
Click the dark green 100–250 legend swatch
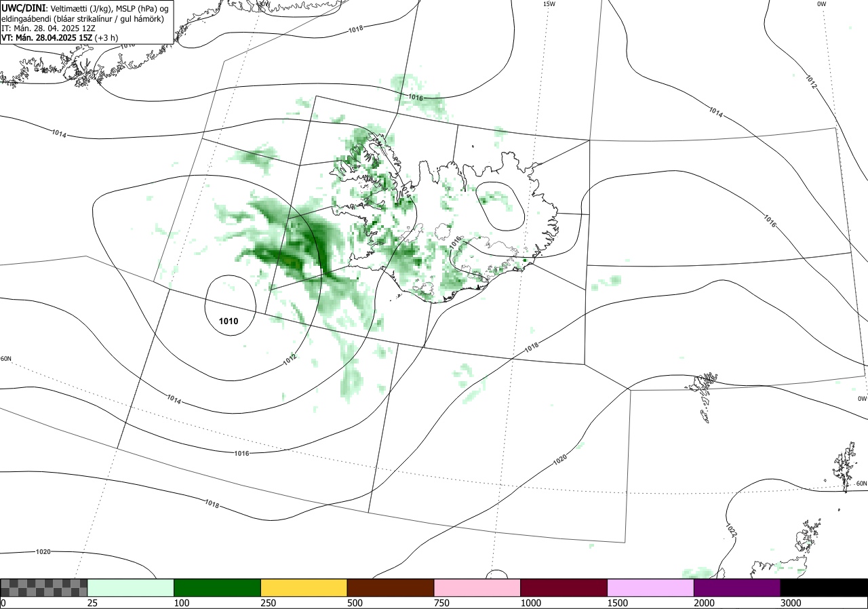click(x=218, y=587)
